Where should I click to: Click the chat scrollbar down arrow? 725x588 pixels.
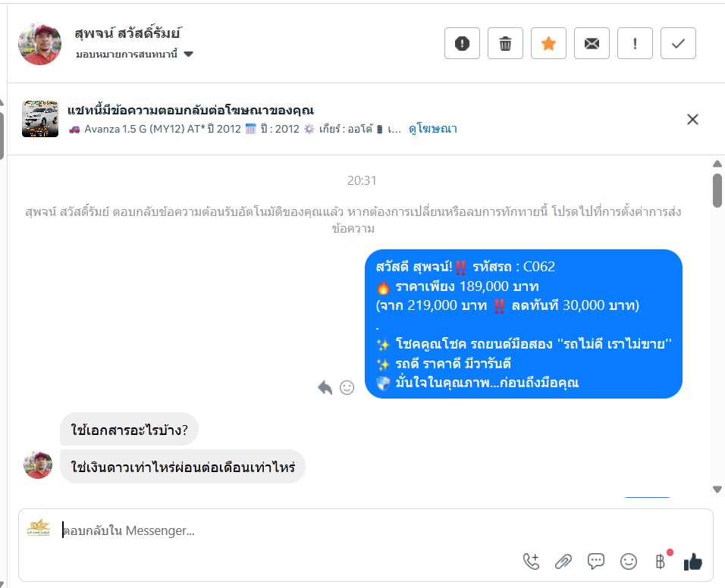point(717,489)
